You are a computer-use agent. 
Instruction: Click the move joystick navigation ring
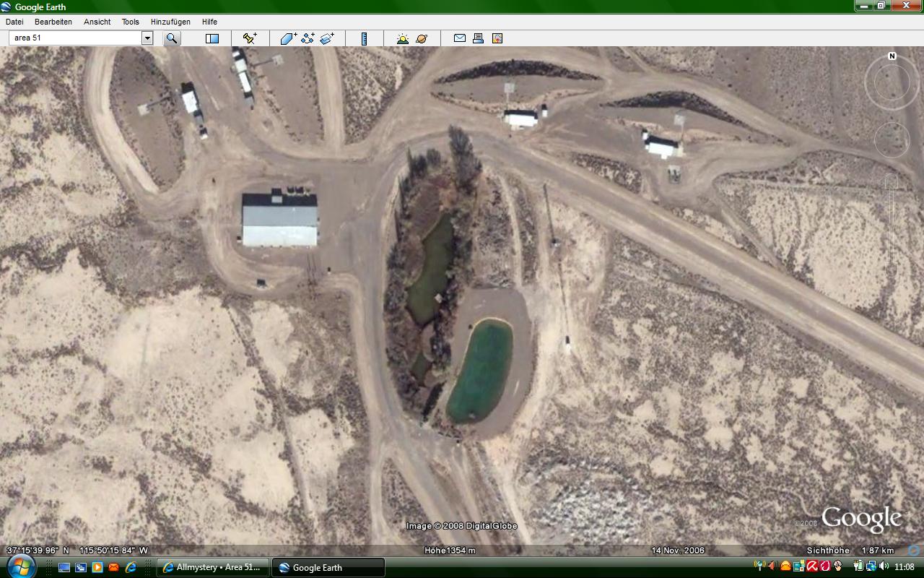tap(892, 140)
